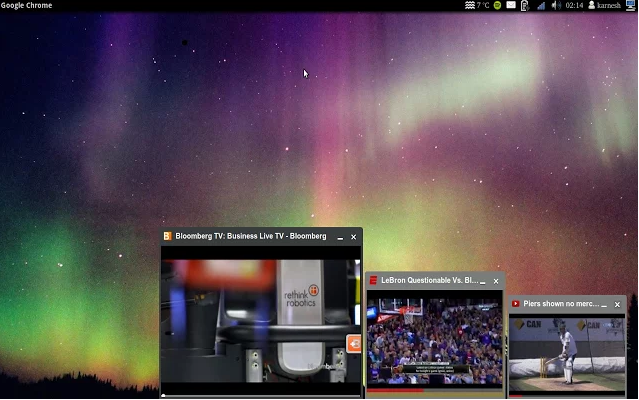Click the Piers shown no merc... title
639x400 pixels.
point(561,304)
